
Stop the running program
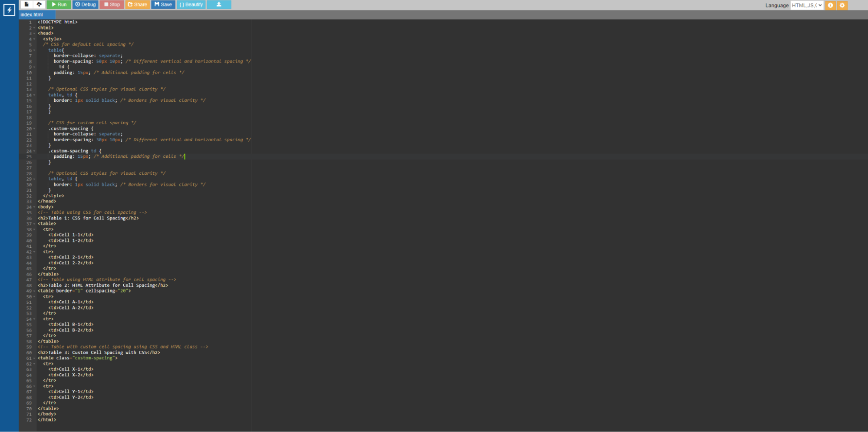[x=112, y=4]
